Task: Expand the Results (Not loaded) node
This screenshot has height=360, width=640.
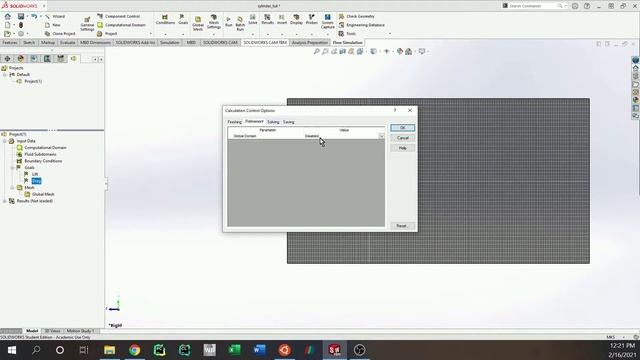Action: 5,201
